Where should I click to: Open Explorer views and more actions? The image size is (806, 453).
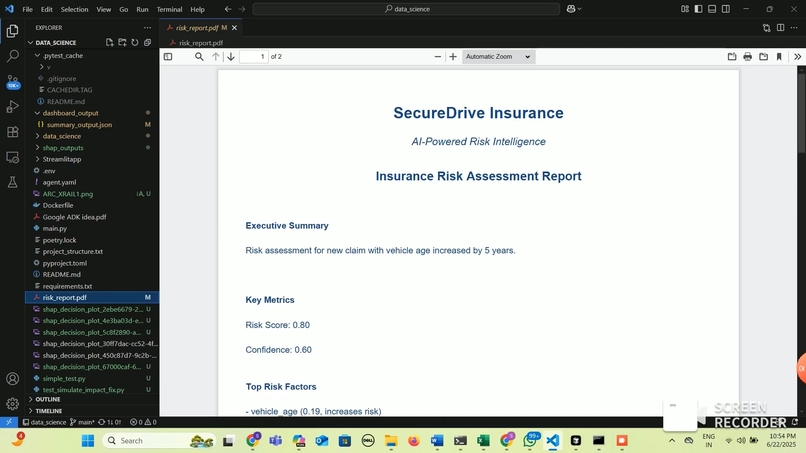pos(148,28)
